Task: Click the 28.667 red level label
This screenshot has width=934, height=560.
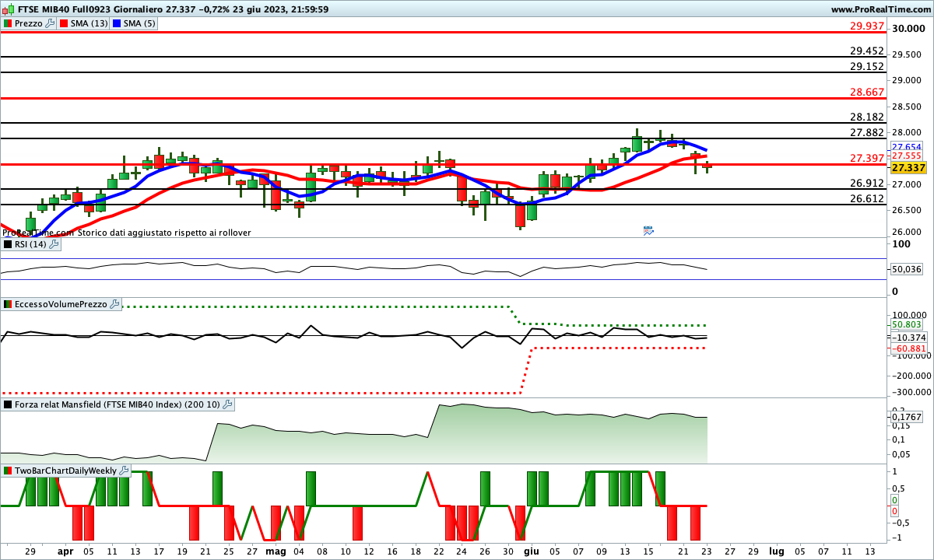Action: (x=867, y=92)
